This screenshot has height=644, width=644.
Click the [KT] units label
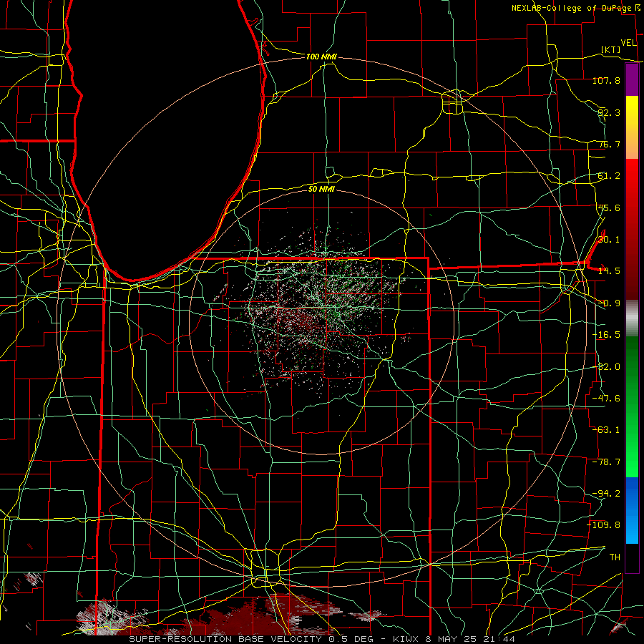611,49
